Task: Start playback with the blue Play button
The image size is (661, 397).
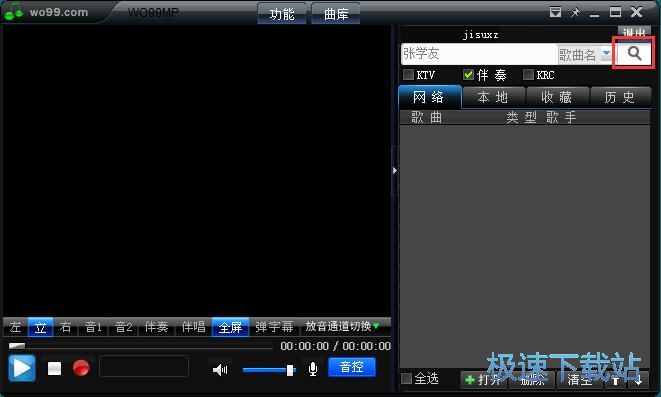Action: 22,368
